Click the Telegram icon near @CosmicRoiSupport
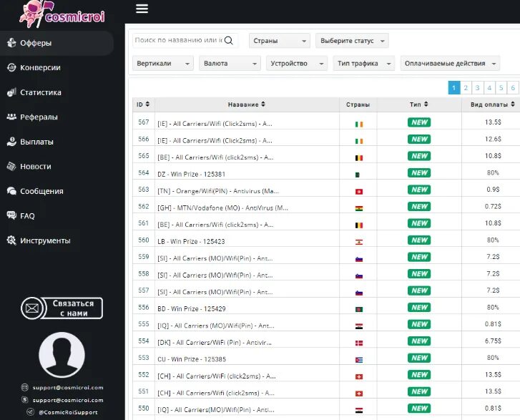Viewport: 520px width, 420px height. click(x=30, y=412)
